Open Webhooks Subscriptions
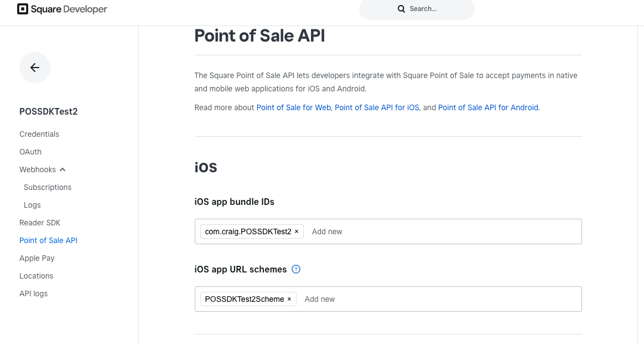This screenshot has height=345, width=644. click(48, 187)
